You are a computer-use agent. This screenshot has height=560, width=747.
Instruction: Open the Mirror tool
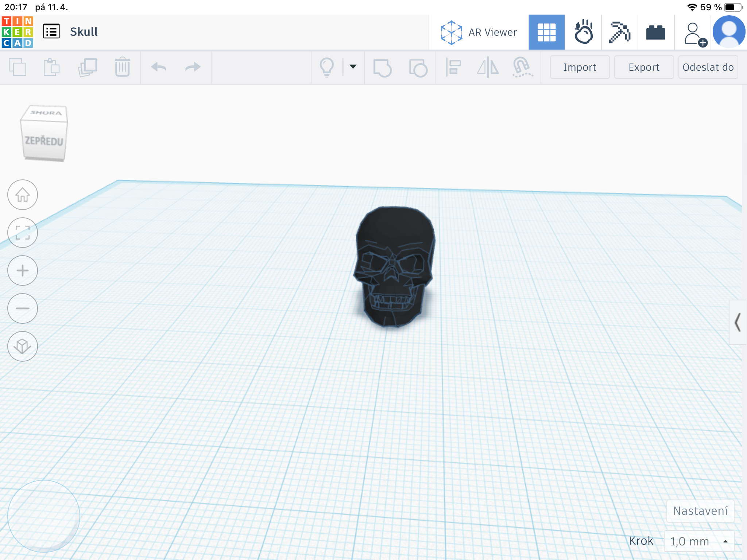pos(488,67)
